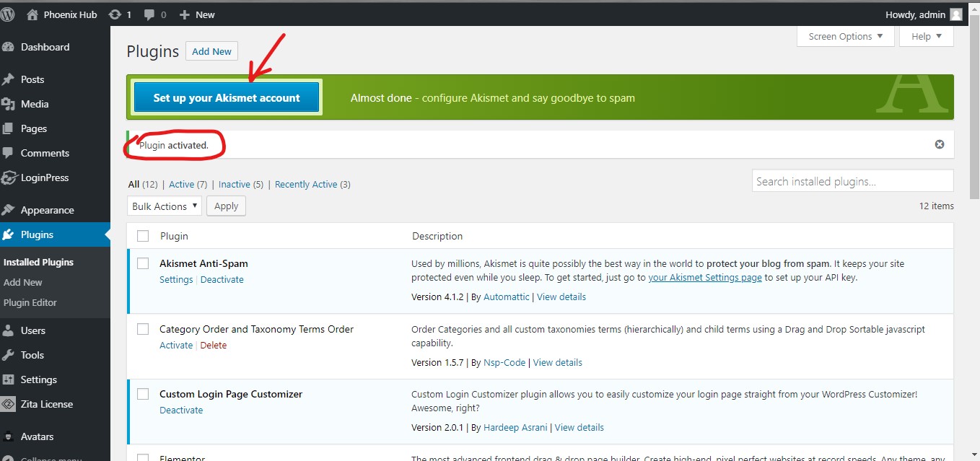Open the Nsp-Code author link

[x=504, y=362]
